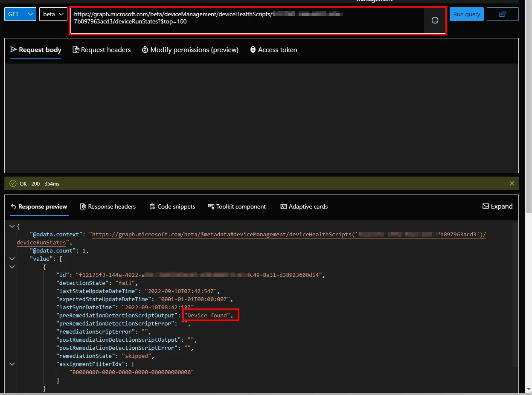Collapse the assignmentFilterIds array chevron
Viewport: 532px width, 395px height.
(x=12, y=364)
